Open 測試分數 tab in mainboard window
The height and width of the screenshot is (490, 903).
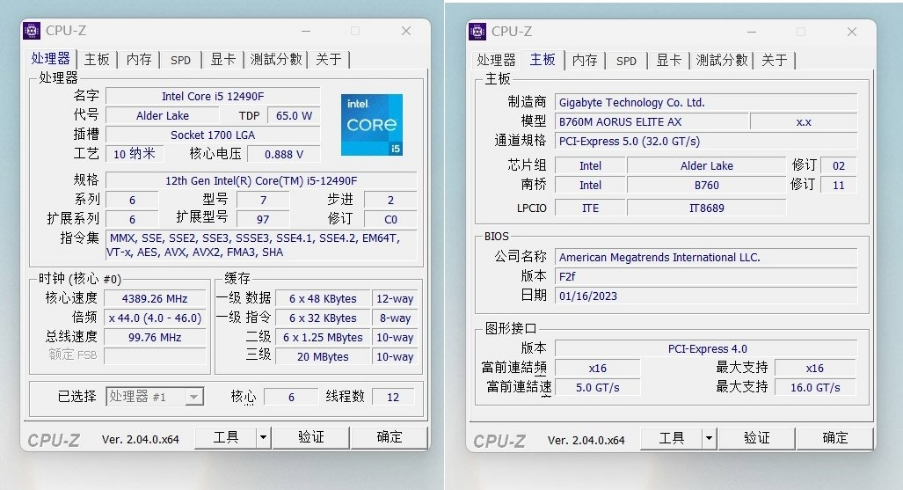pos(721,60)
